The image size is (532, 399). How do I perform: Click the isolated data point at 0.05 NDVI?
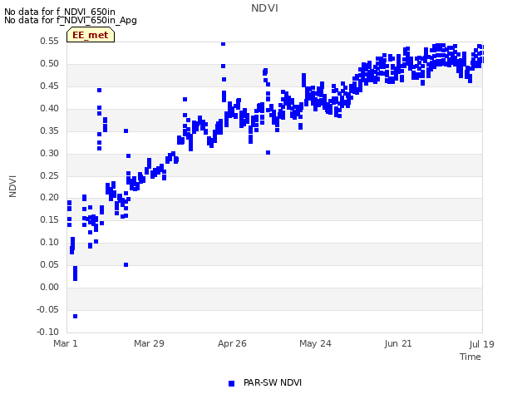126,264
